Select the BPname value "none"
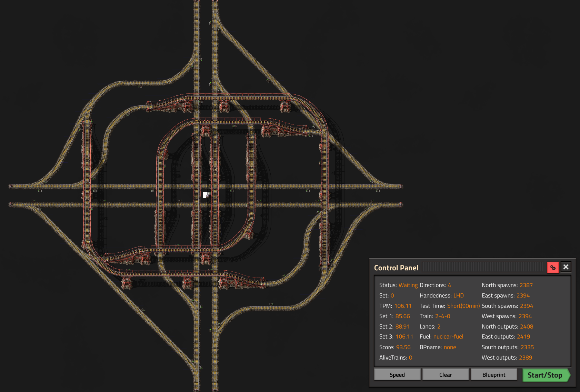 (450, 348)
